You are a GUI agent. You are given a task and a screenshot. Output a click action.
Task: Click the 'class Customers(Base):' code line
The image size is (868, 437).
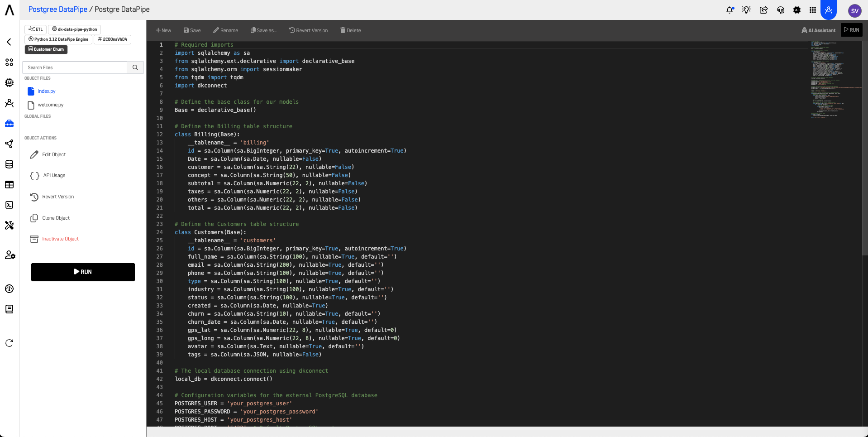[210, 232]
